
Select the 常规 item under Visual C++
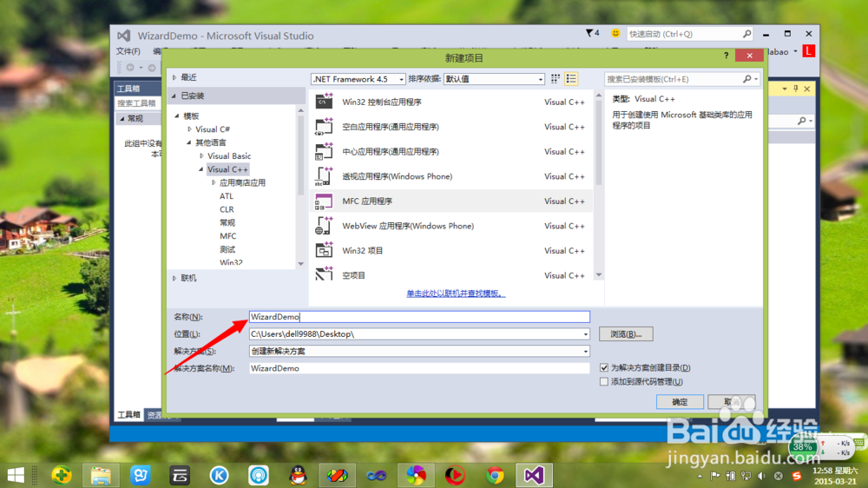pyautogui.click(x=227, y=222)
